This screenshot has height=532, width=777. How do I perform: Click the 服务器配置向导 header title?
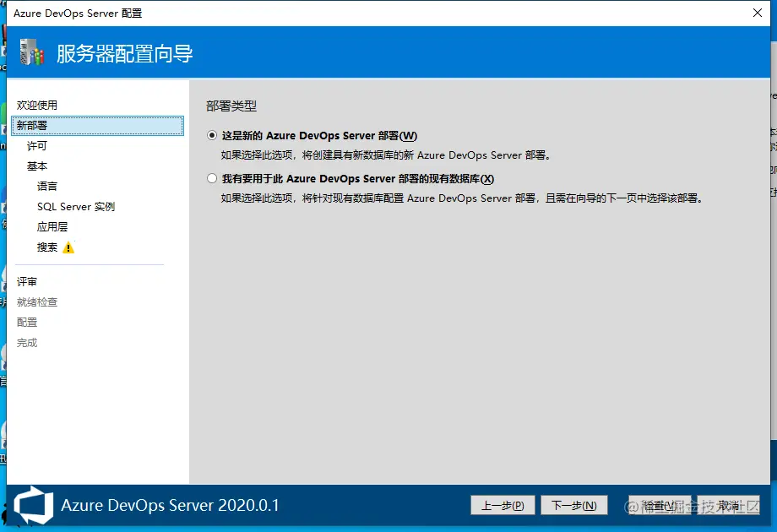point(124,53)
